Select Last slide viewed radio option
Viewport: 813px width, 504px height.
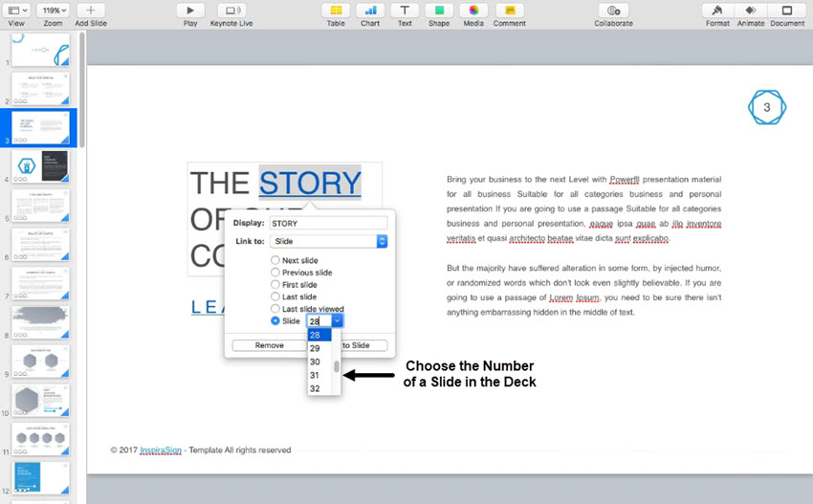[275, 309]
